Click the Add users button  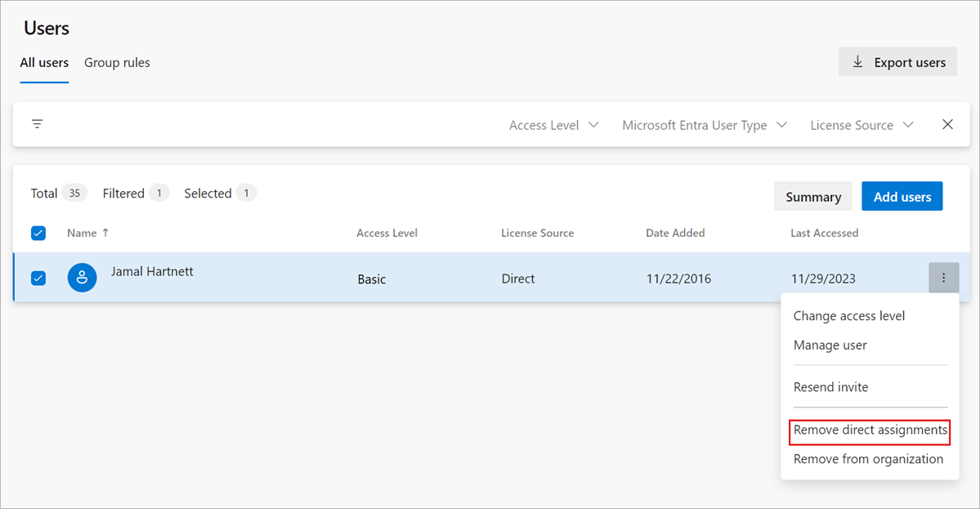[902, 196]
